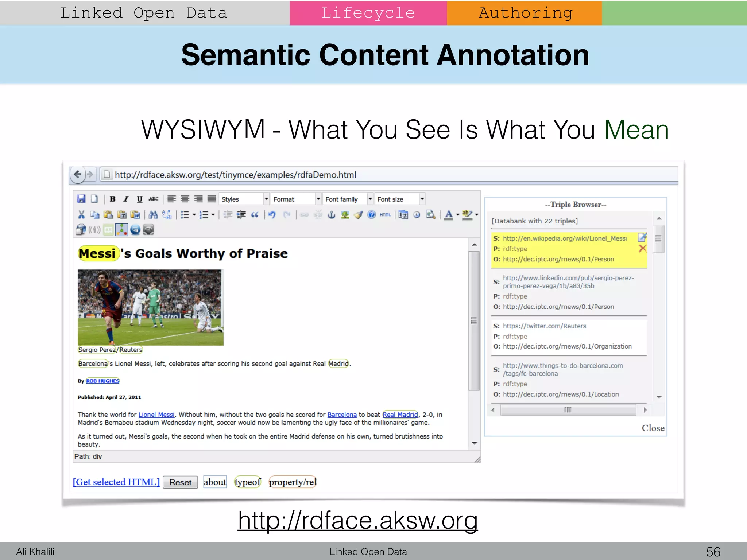
Task: Toggle italic formatting
Action: coord(126,199)
